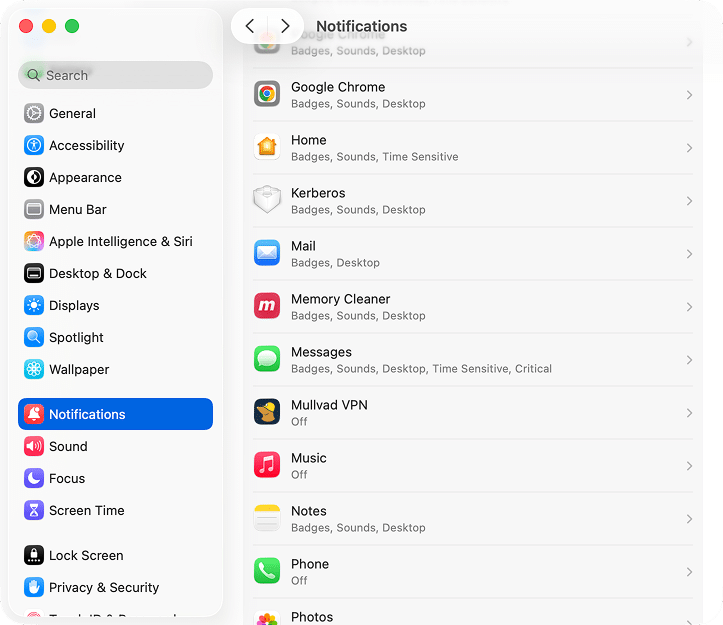This screenshot has width=723, height=625.
Task: Expand Messages row chevron
Action: 689,360
